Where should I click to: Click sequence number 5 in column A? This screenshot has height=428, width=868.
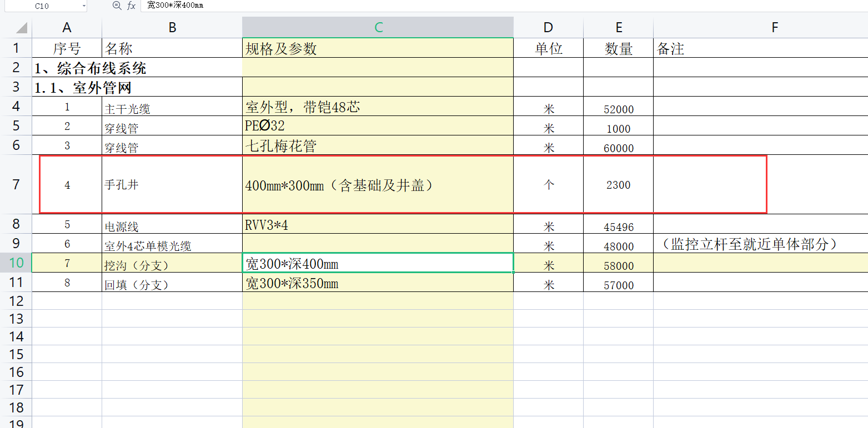tap(67, 224)
